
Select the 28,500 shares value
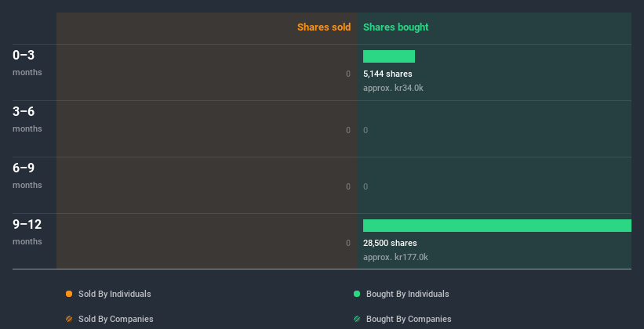(x=390, y=244)
